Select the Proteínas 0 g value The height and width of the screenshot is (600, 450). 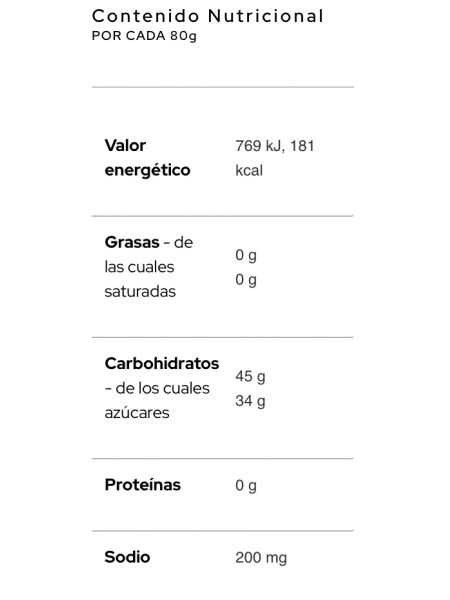tap(246, 486)
